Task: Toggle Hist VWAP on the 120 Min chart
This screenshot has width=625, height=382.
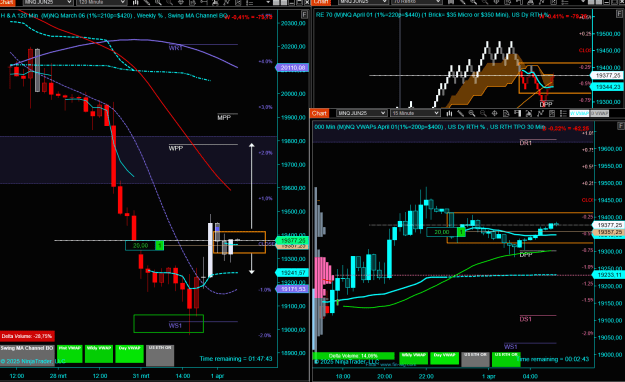Action: tap(70, 354)
